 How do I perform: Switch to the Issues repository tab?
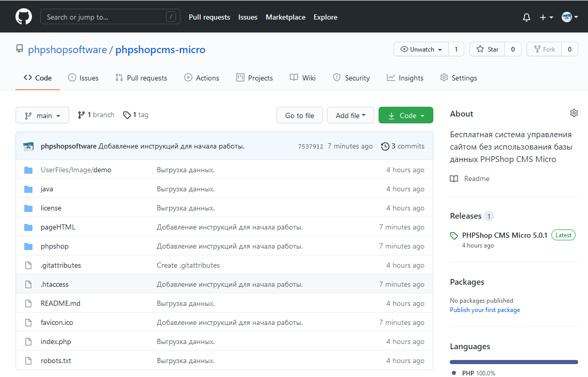click(83, 78)
